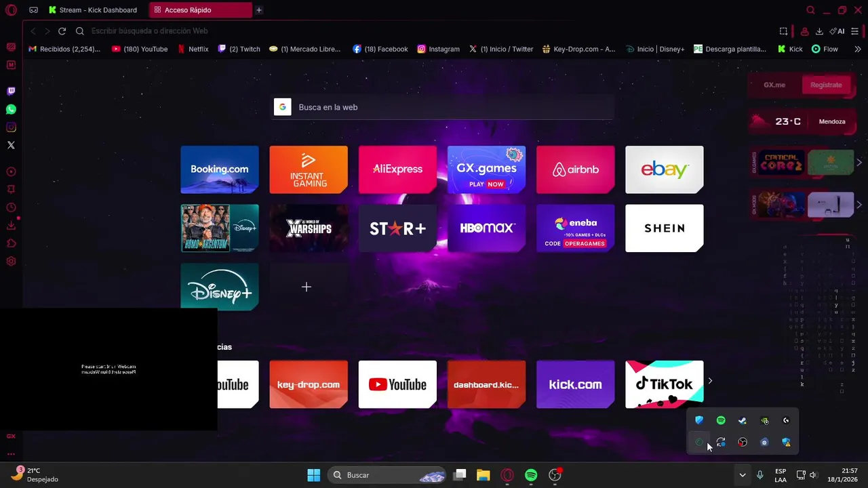
Task: Open the sidebar Player icon
Action: [x=11, y=171]
